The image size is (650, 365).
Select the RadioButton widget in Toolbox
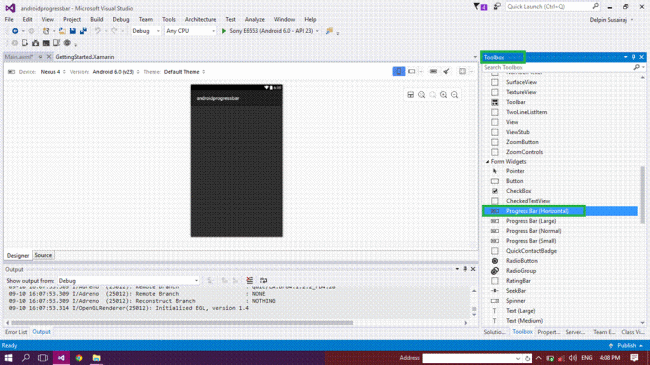[521, 261]
